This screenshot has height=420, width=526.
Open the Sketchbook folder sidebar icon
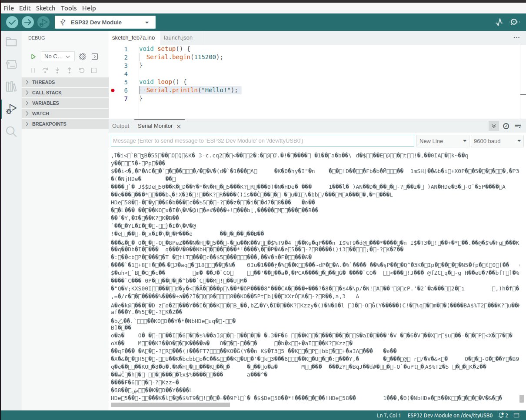pos(11,42)
